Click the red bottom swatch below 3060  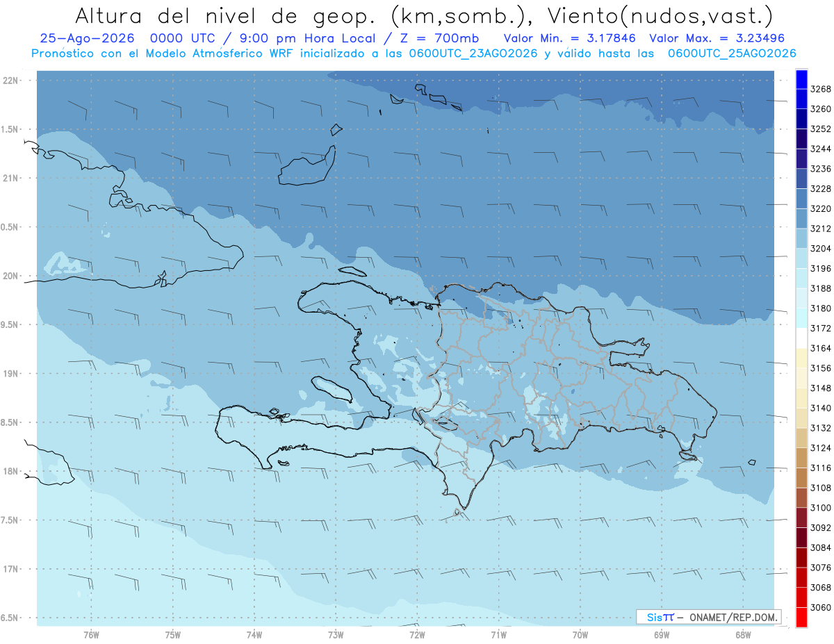[x=801, y=617]
